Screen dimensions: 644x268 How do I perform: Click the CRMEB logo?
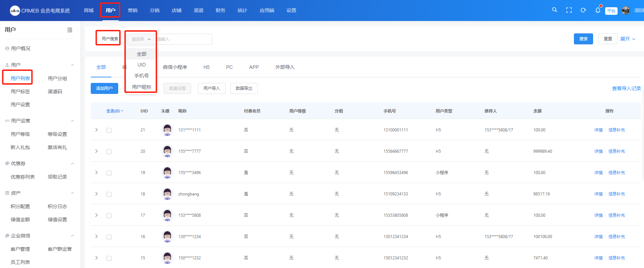coord(15,11)
